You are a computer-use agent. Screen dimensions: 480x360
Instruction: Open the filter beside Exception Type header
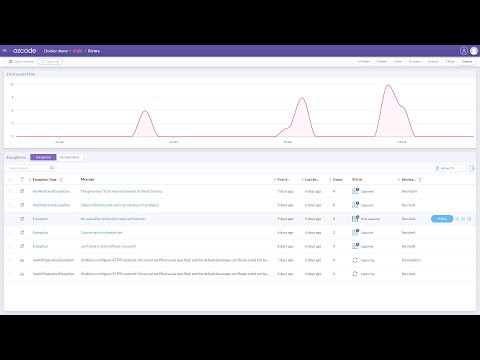point(61,180)
